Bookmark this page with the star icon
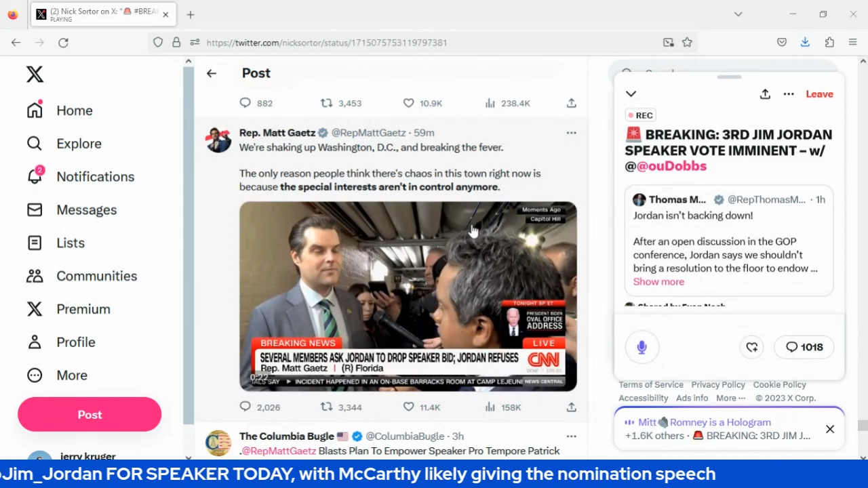The image size is (868, 488). coord(687,43)
